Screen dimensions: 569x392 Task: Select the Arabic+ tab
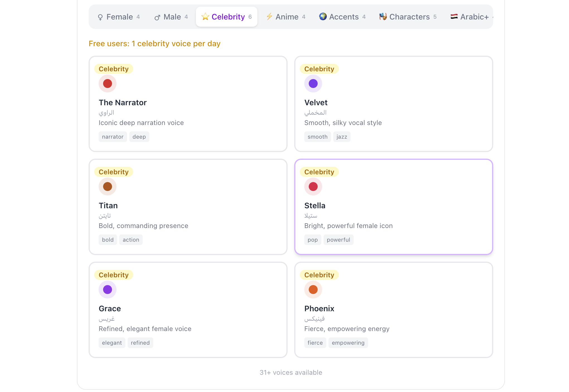pyautogui.click(x=471, y=17)
